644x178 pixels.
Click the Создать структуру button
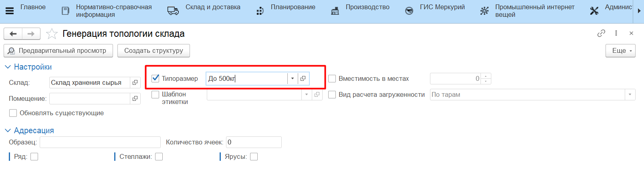coord(153,51)
